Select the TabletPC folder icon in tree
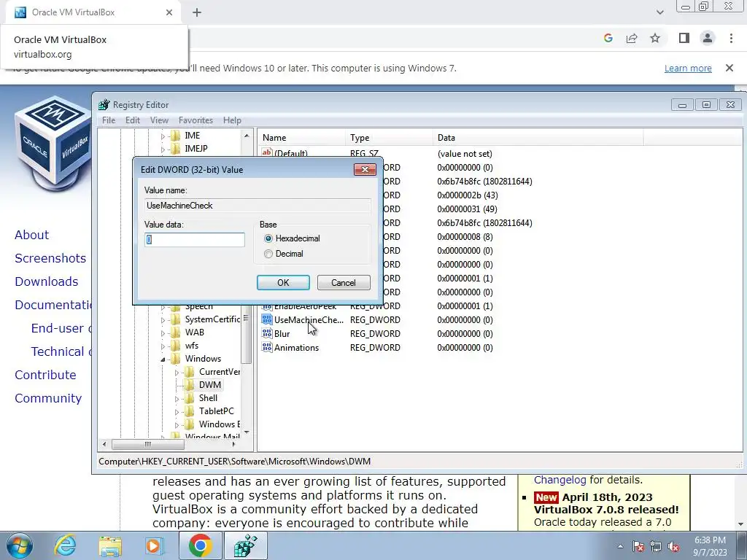Viewport: 747px width, 560px height. point(190,411)
